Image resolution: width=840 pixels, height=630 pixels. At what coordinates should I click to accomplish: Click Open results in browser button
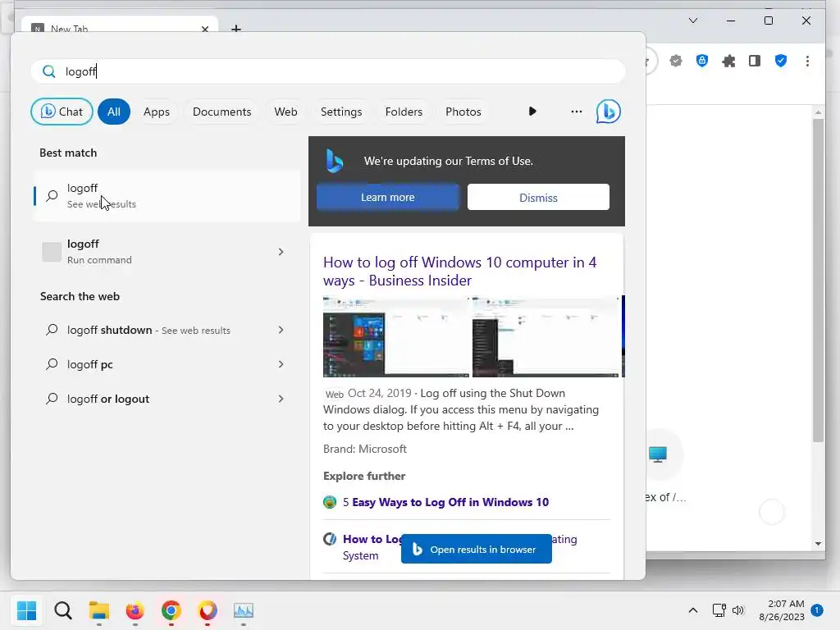click(x=477, y=549)
